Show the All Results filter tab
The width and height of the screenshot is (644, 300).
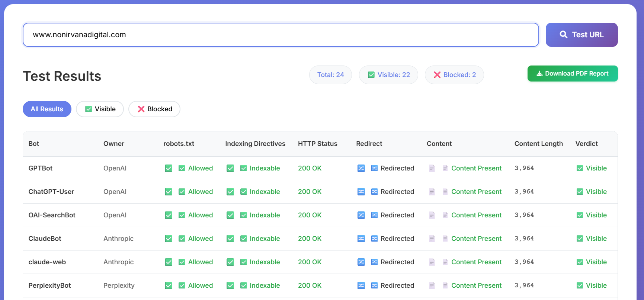[x=47, y=109]
